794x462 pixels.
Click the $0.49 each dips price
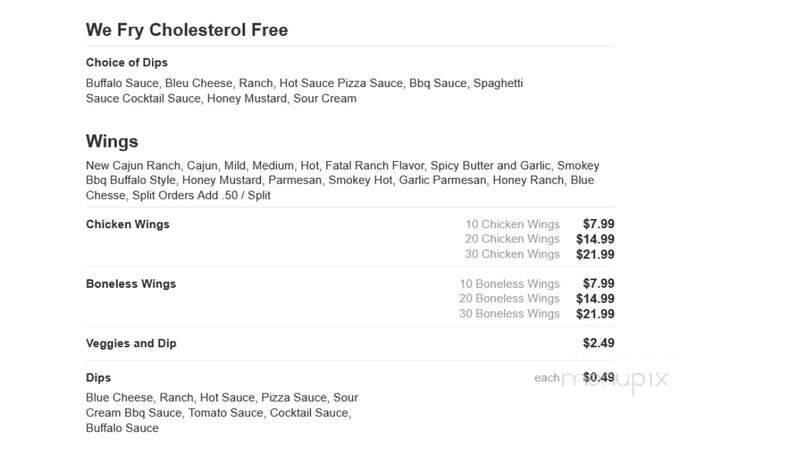pos(599,377)
